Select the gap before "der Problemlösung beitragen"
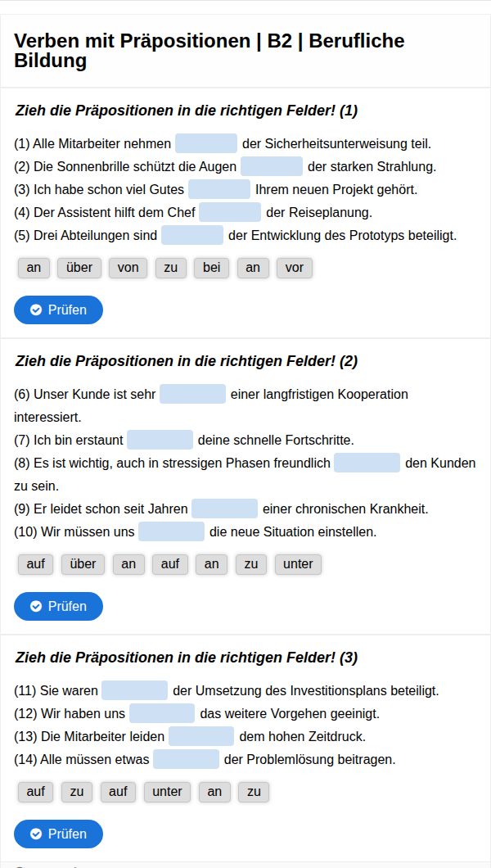The image size is (491, 868). [186, 760]
